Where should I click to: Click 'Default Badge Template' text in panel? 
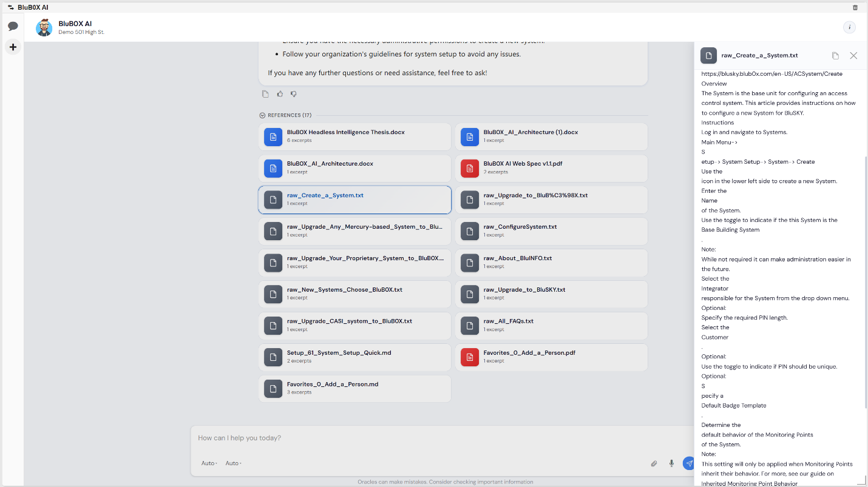tap(734, 405)
